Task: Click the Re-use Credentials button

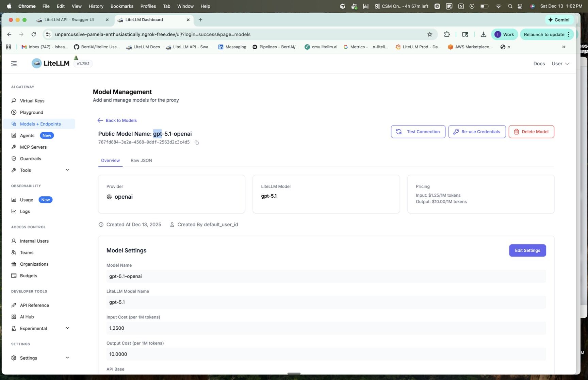Action: point(477,132)
